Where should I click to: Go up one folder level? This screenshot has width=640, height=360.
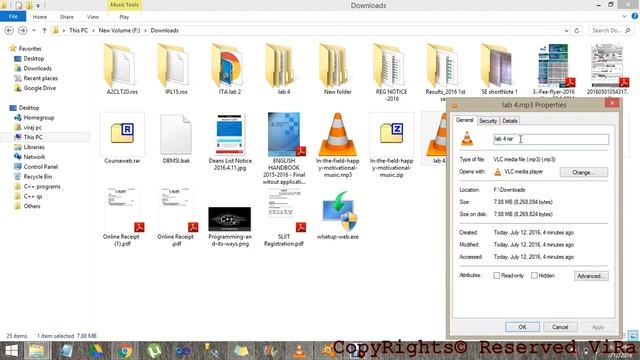tap(44, 30)
